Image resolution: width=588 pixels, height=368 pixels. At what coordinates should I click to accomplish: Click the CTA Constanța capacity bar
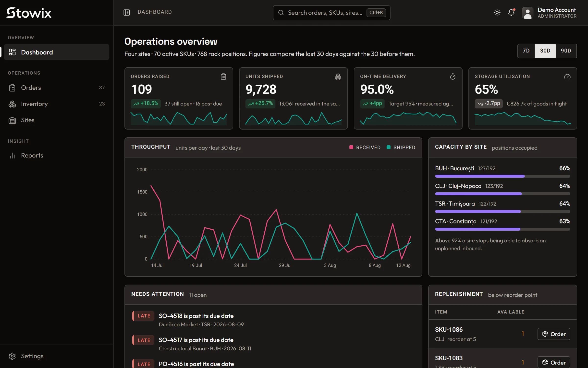502,229
